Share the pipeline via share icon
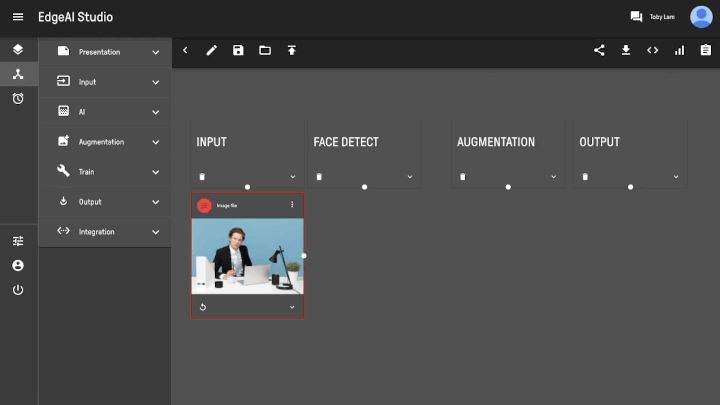Screen dimensions: 720x405 tap(599, 50)
